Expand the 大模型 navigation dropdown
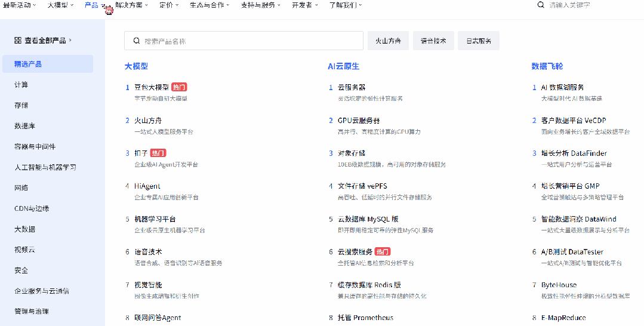Viewport: 644px width, 326px height. tap(60, 5)
